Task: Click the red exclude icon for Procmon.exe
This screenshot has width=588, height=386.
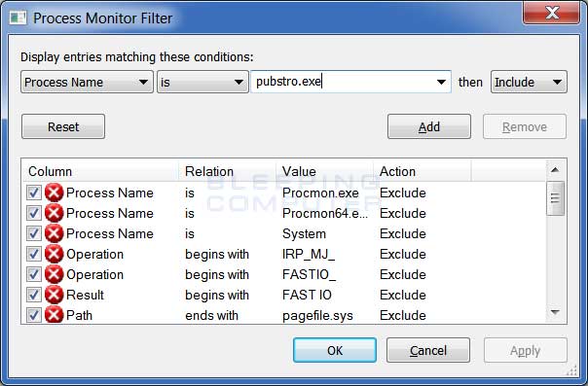Action: pyautogui.click(x=54, y=193)
